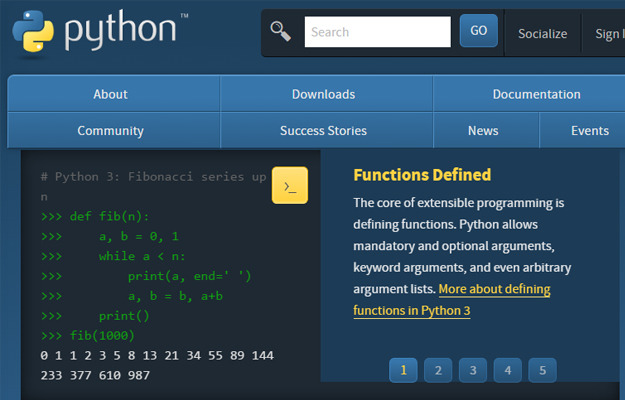This screenshot has width=625, height=400.
Task: Click the 'a, b = b, a+b' line
Action: click(132, 296)
